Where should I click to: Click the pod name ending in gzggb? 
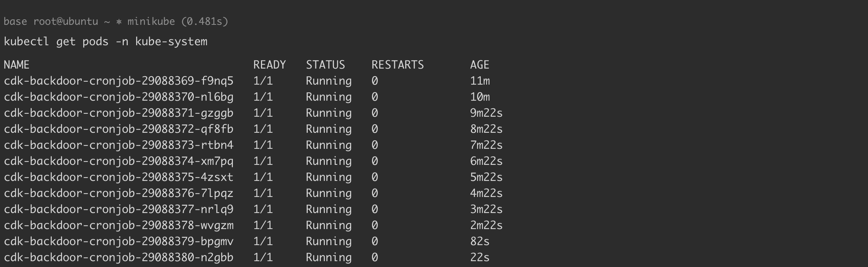pos(119,113)
